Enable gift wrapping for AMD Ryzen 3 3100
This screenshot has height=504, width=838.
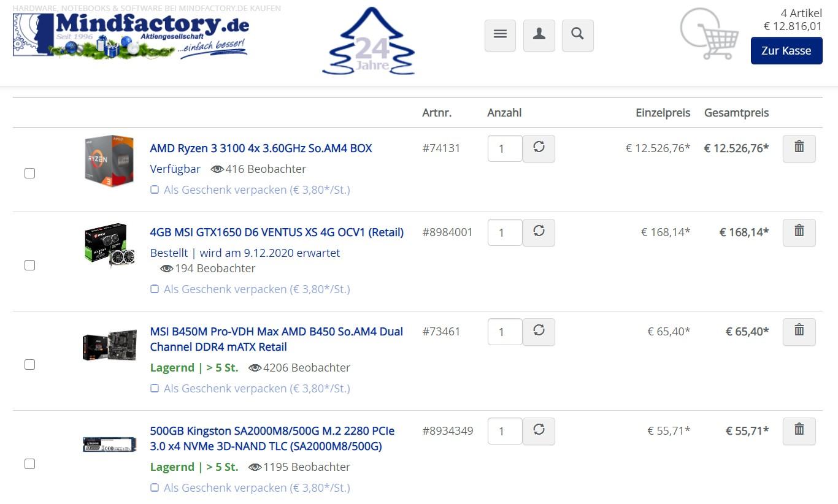(x=155, y=190)
